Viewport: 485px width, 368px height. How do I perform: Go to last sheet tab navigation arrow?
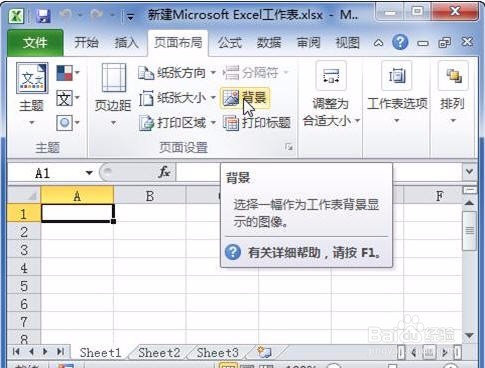[x=61, y=351]
